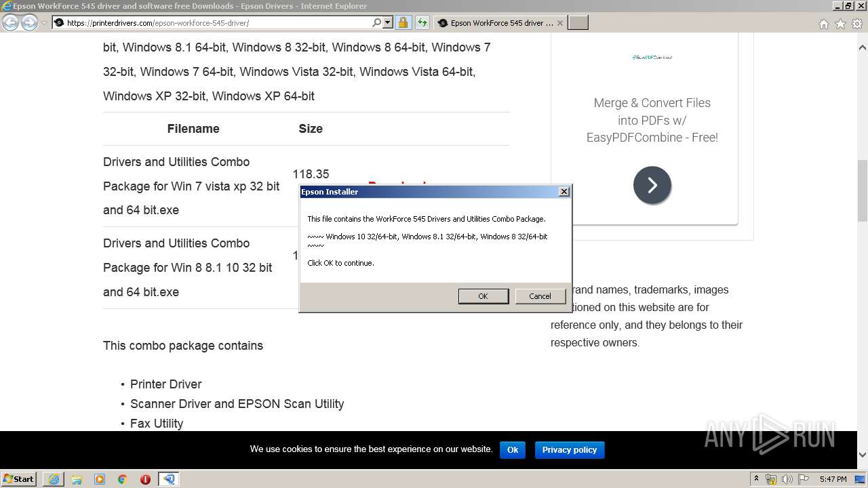Open the Windows Start menu
Image resolution: width=868 pixels, height=488 pixels.
click(18, 479)
